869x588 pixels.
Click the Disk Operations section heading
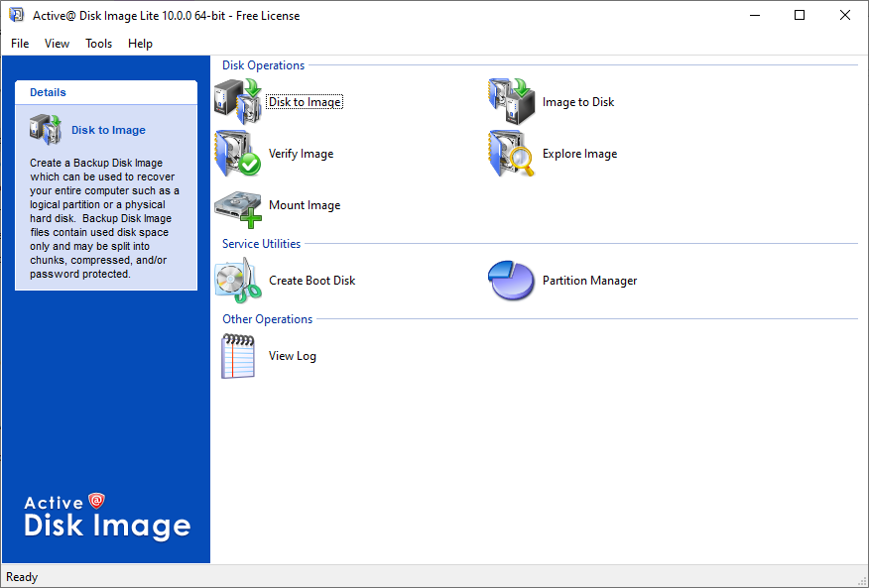click(263, 65)
